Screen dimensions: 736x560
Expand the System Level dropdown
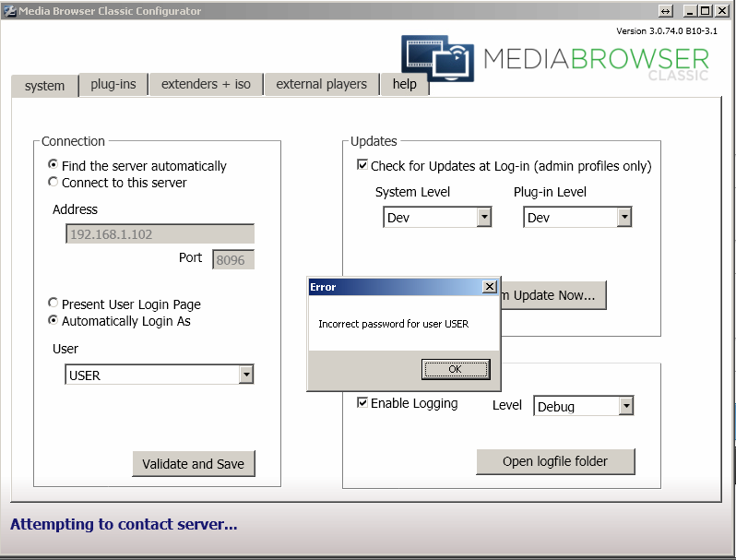coord(437,218)
